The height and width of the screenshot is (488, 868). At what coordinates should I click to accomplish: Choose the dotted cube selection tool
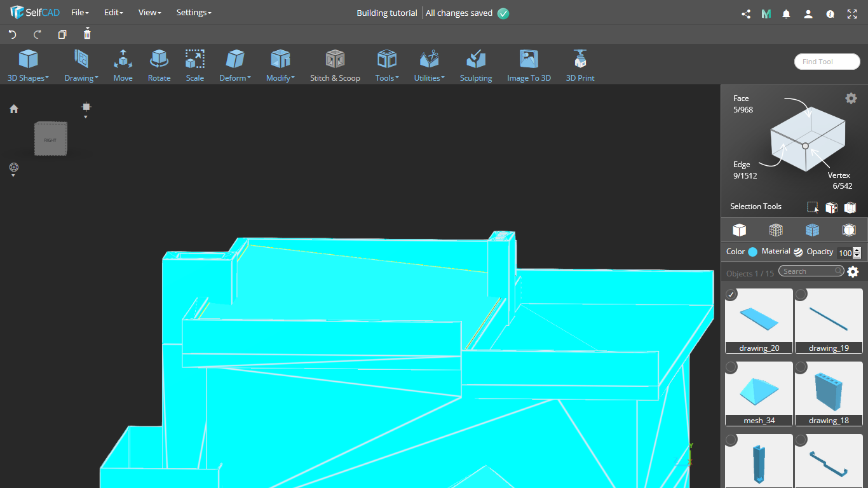(x=831, y=207)
